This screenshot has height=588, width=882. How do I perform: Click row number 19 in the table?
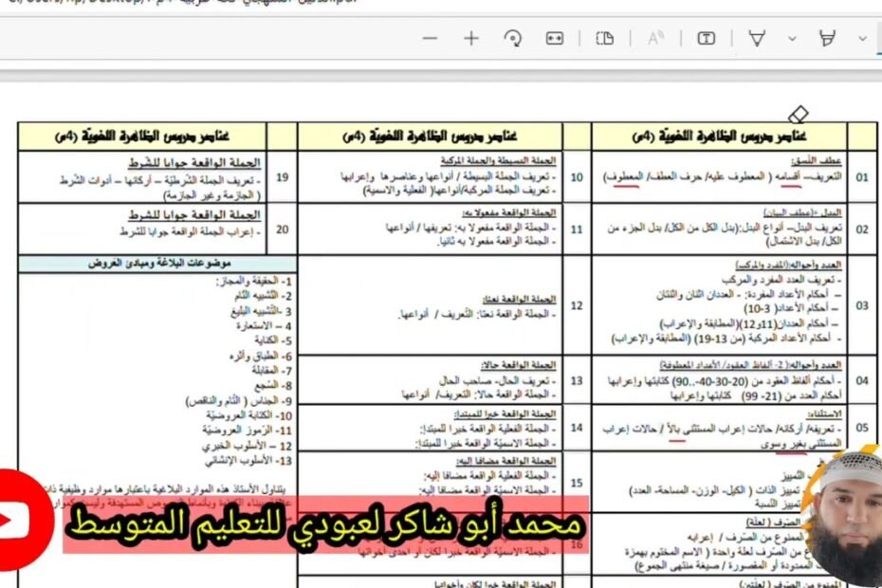click(282, 177)
